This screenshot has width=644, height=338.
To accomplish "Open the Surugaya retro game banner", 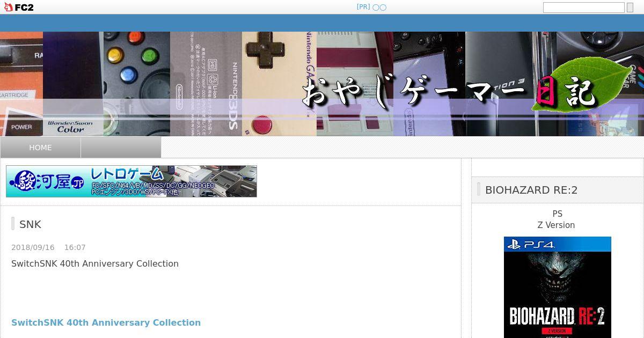I will [x=131, y=181].
